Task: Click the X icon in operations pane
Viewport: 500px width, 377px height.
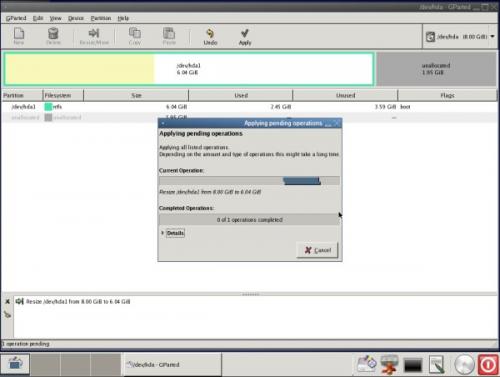Action: point(7,301)
